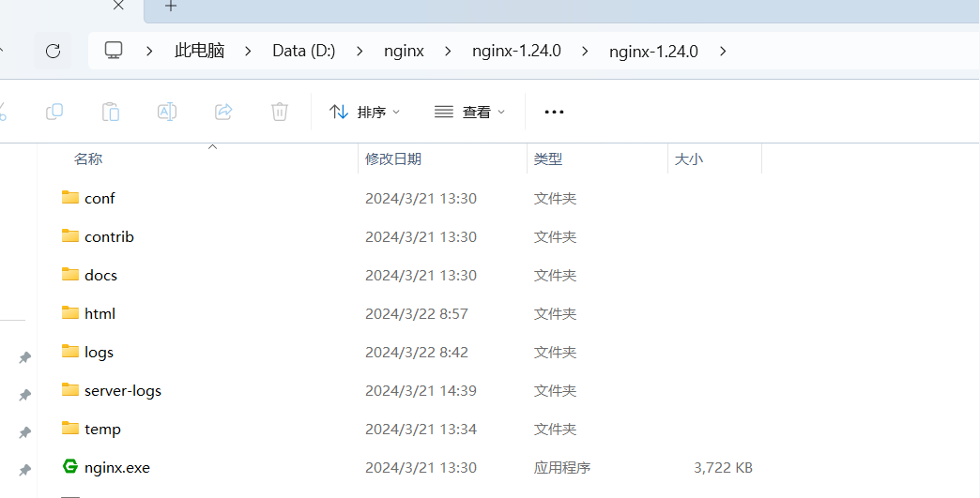The height and width of the screenshot is (498, 980).
Task: Click the share icon in toolbar
Action: pyautogui.click(x=223, y=112)
